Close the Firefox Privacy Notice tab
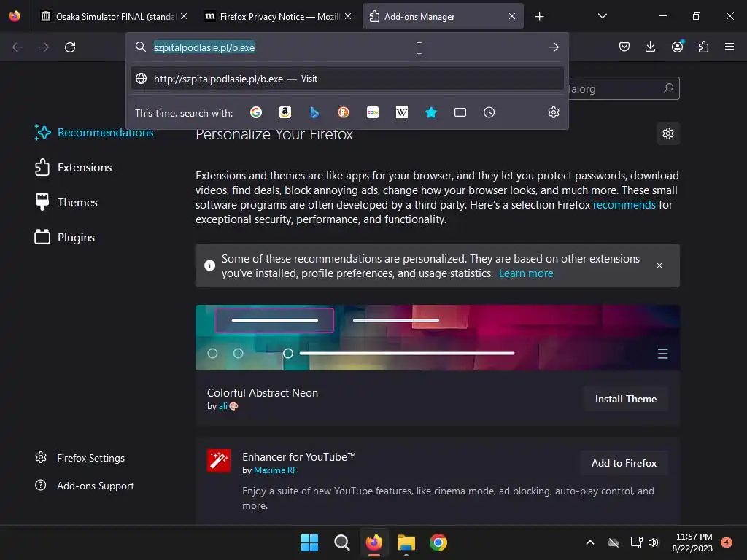This screenshot has width=747, height=560. pos(348,16)
